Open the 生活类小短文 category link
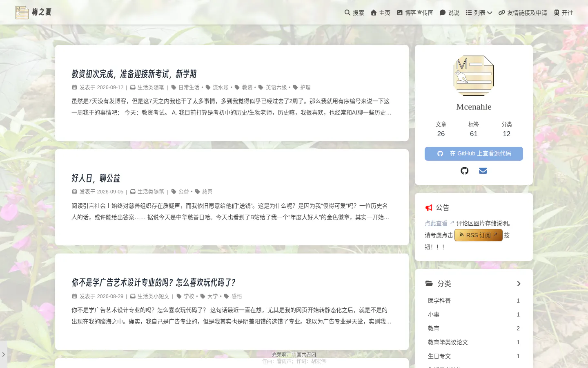 (154, 296)
